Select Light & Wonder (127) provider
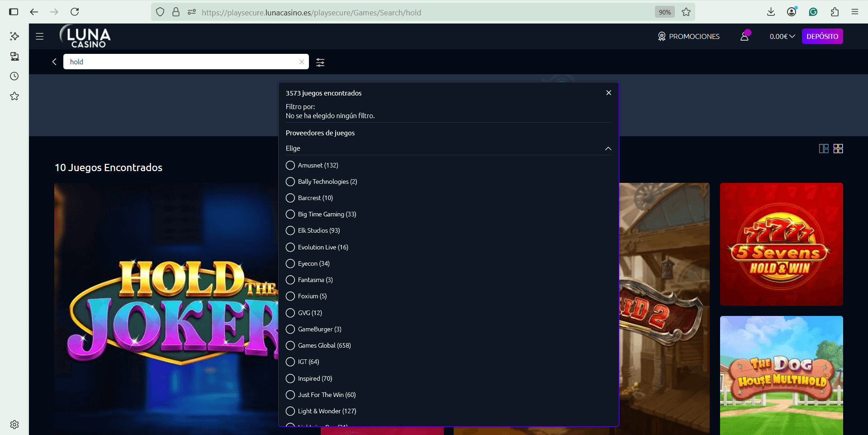 point(321,411)
